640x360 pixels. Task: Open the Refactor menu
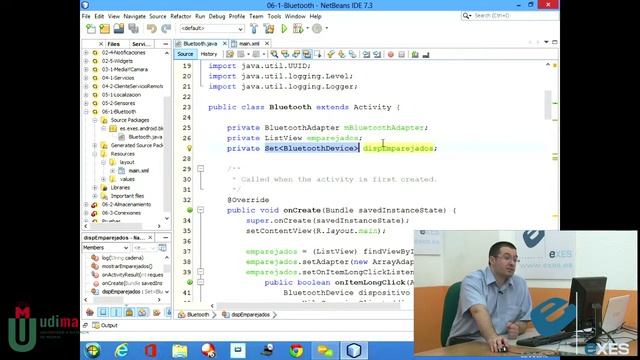pyautogui.click(x=180, y=16)
